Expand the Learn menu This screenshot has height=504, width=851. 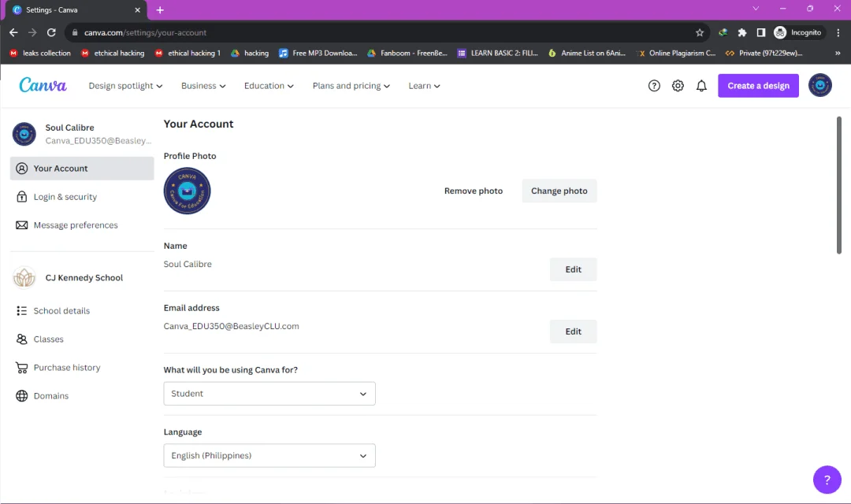pos(425,86)
